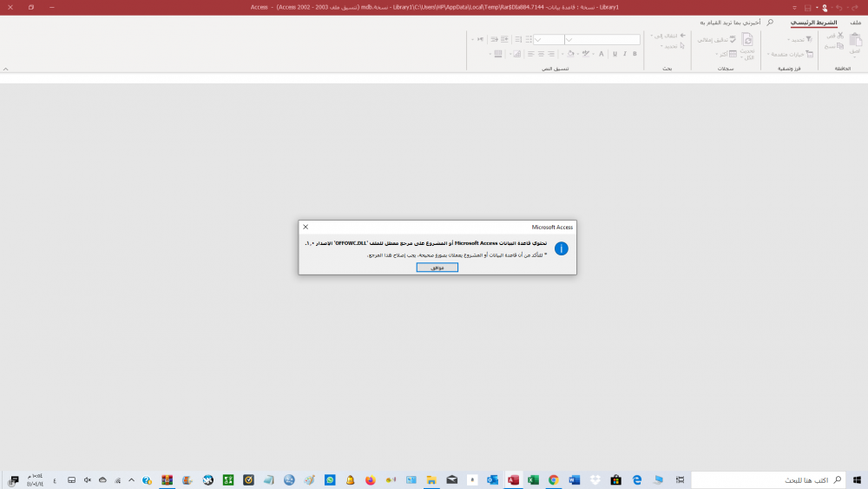Viewport: 868px width, 489px height.
Task: Open Mail app from taskbar
Action: (x=451, y=480)
